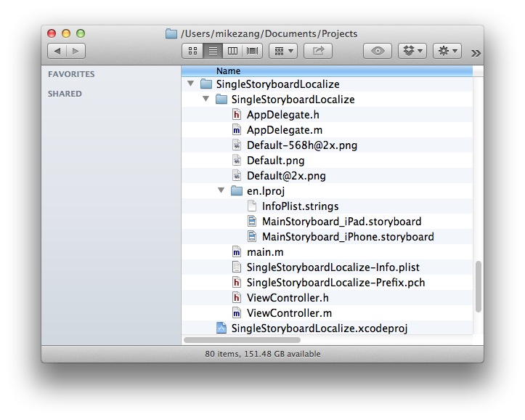Viewport: 525px width, 420px height.
Task: Select MainStoryboard_iPhone.storyboard file icon
Action: (252, 236)
